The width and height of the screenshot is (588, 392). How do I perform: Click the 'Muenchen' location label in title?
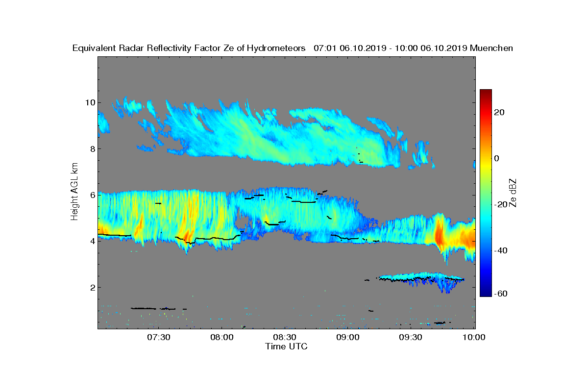(x=491, y=49)
